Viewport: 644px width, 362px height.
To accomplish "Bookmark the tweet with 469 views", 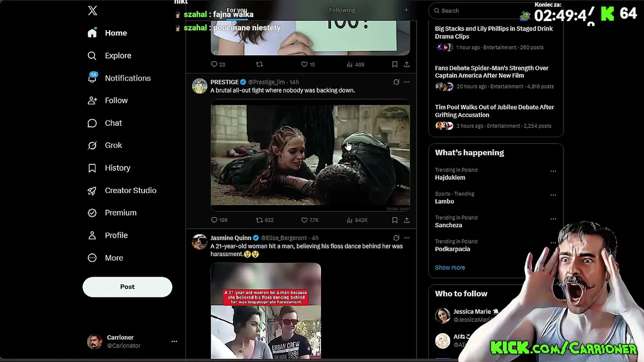I will coord(394,64).
